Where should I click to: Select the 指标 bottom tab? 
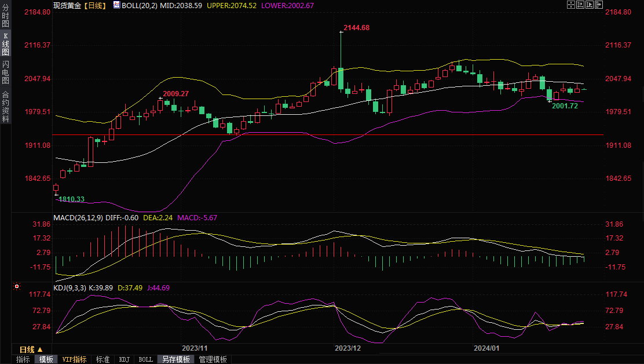click(23, 359)
